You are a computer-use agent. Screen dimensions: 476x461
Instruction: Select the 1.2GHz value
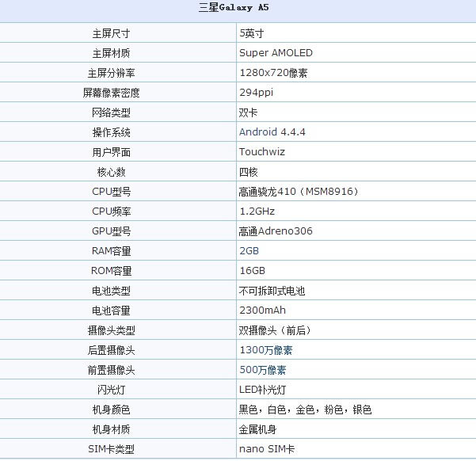257,211
